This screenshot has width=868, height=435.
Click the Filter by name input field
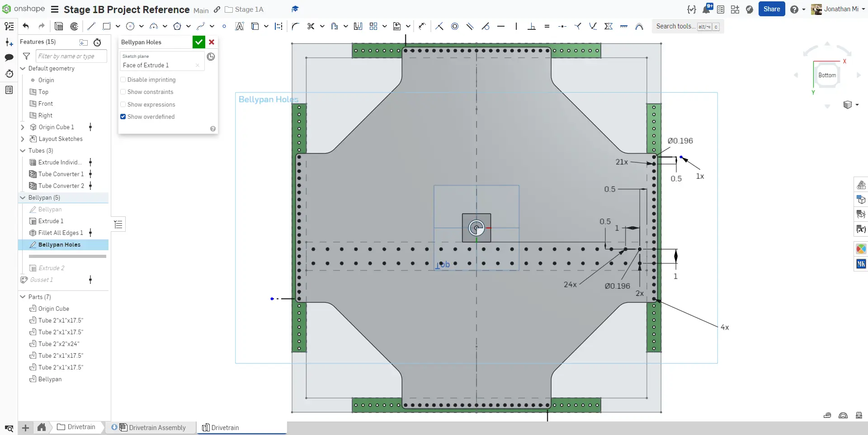[x=71, y=56]
